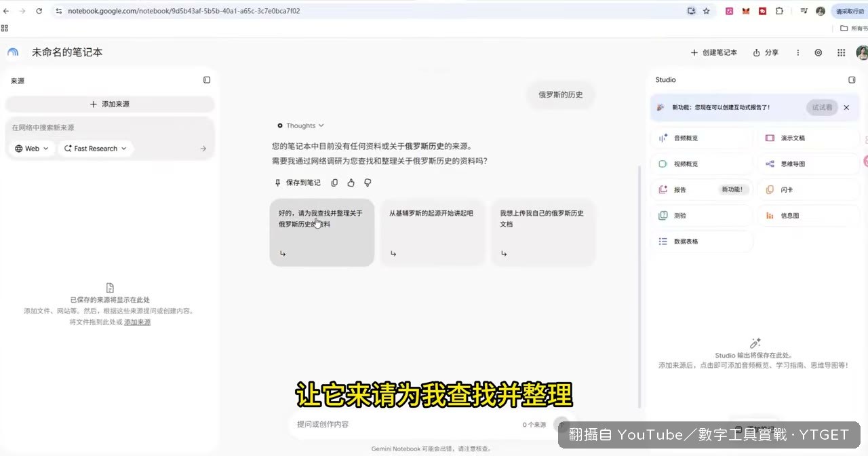Image resolution: width=868 pixels, height=456 pixels.
Task: Open the Web source type dropdown
Action: [32, 149]
